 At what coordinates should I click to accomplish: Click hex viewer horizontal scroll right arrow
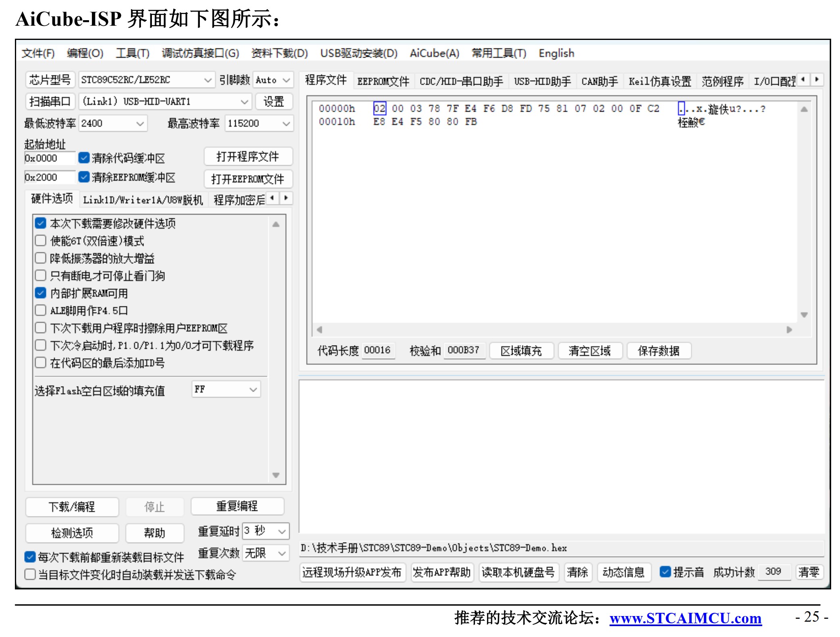click(789, 329)
